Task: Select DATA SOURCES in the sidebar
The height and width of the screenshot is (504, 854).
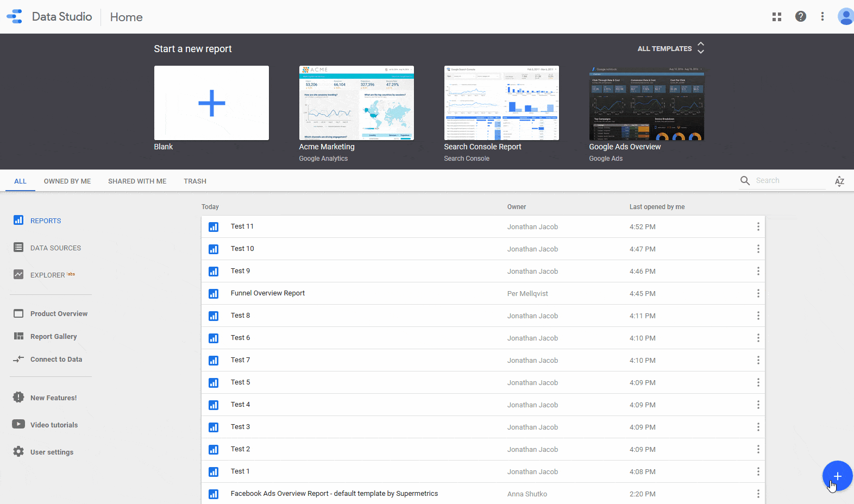Action: (x=55, y=248)
